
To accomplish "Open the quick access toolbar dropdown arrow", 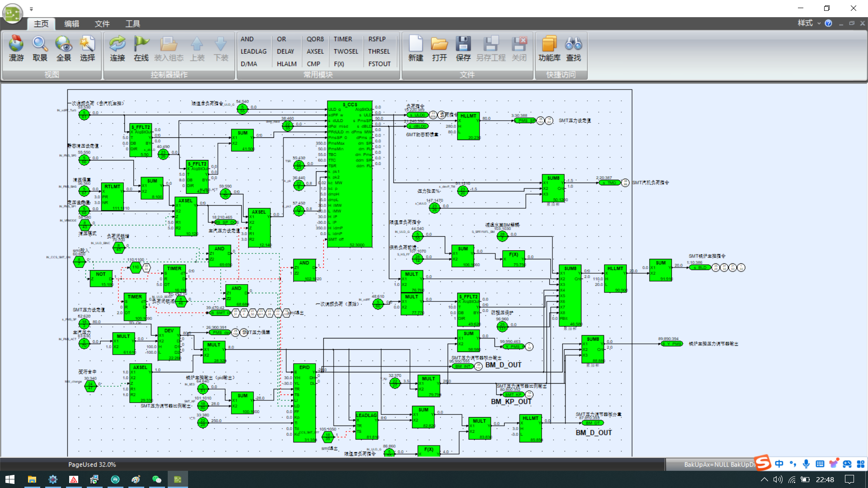I will pyautogui.click(x=31, y=9).
